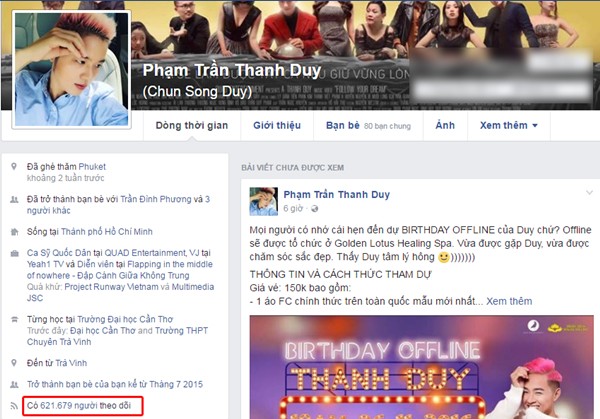Expand the post text via Xem thêm
This screenshot has height=419, width=600.
tap(509, 301)
